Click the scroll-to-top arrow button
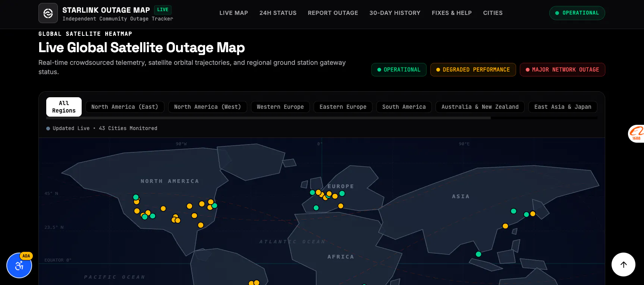This screenshot has width=644, height=285. pos(623,265)
